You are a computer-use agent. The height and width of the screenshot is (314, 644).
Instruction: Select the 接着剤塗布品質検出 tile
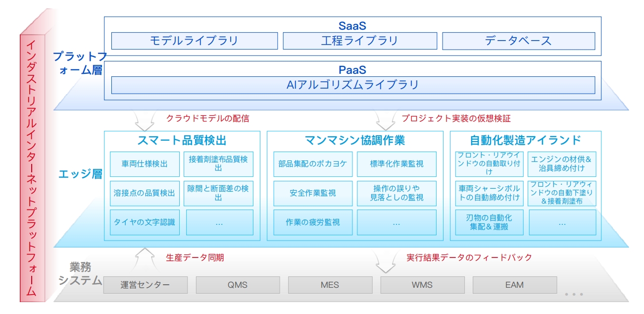tap(218, 164)
